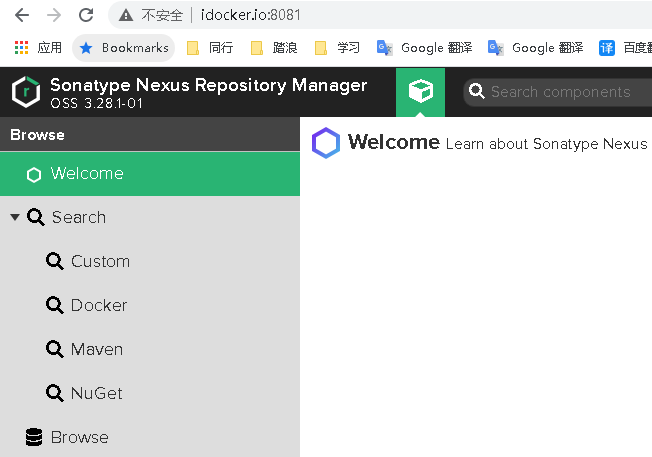Open the Search node in sidebar
This screenshot has height=457, width=652.
79,217
